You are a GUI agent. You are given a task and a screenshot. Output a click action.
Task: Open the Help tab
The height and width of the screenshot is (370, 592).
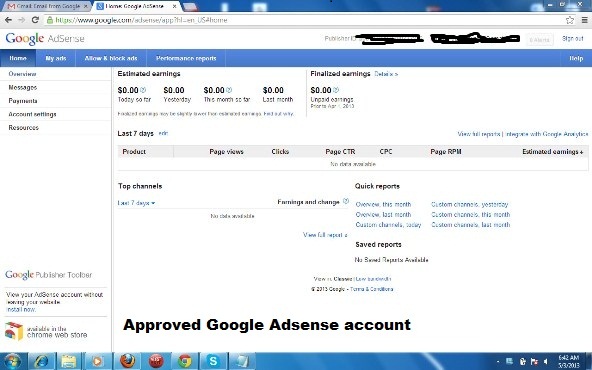(576, 58)
